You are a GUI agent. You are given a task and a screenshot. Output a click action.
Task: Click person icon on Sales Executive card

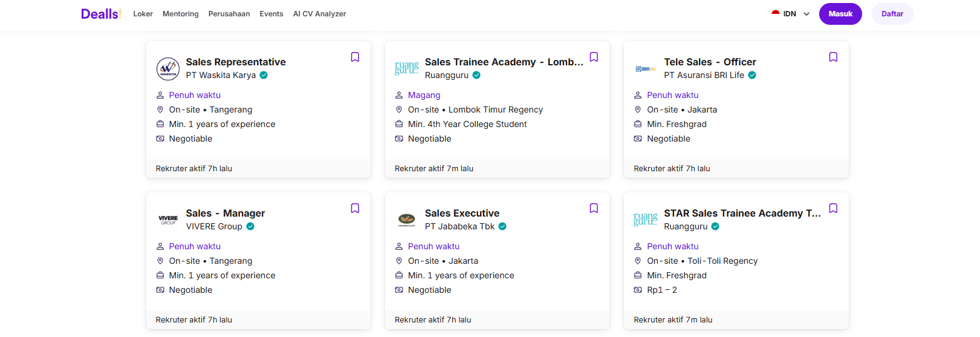click(399, 246)
